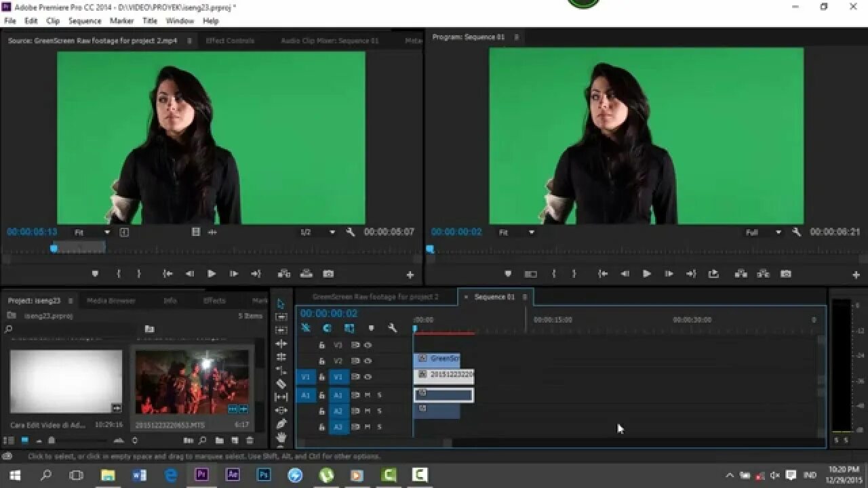The width and height of the screenshot is (868, 488).
Task: Click Add Marker in the Source monitor
Action: tap(94, 273)
